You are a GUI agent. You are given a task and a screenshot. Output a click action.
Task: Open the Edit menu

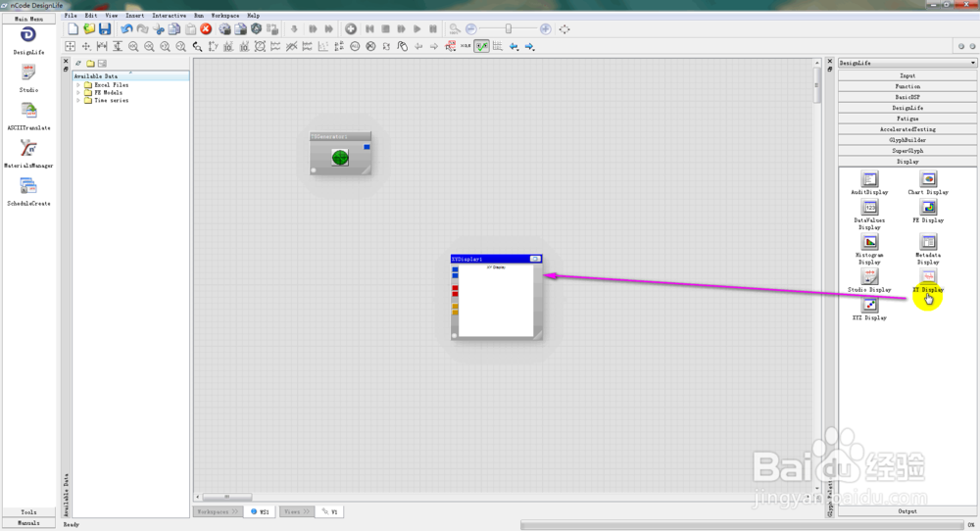tap(90, 16)
